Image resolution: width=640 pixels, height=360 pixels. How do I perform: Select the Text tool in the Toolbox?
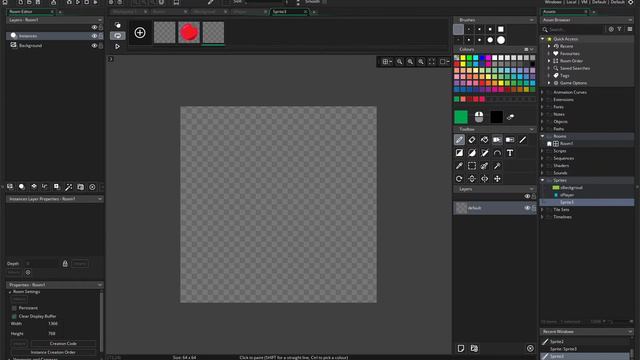pyautogui.click(x=510, y=153)
